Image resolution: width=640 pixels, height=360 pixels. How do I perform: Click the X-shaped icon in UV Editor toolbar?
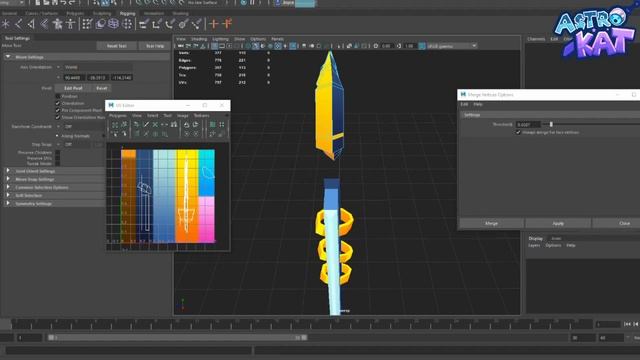click(x=155, y=124)
